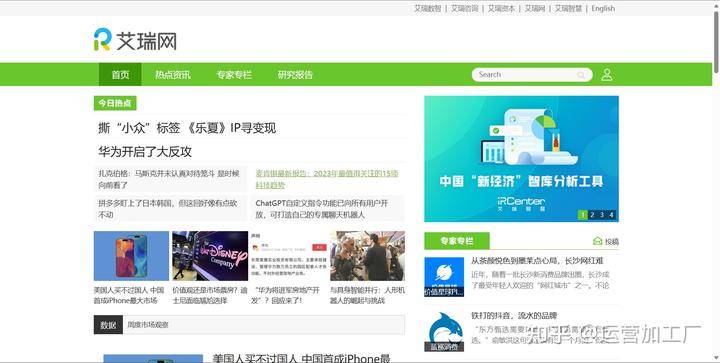Open ChatGPT自定义指令 article

pos(322,209)
